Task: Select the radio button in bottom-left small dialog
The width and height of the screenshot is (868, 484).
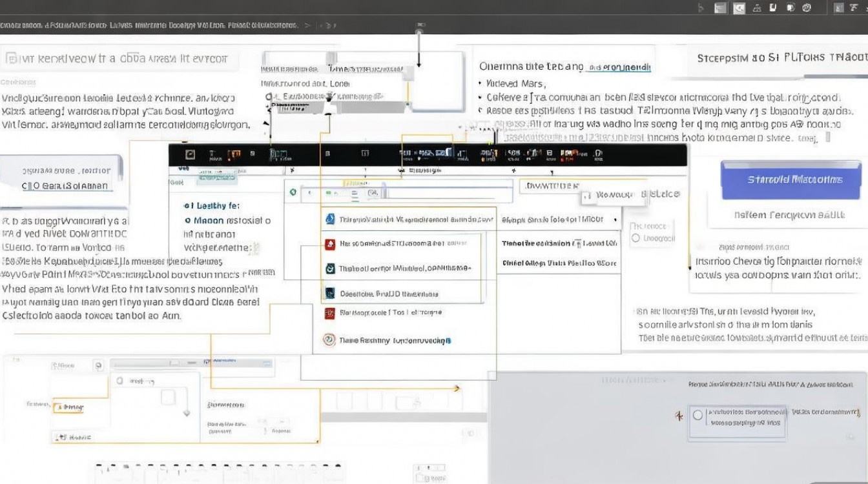Action: [120, 381]
